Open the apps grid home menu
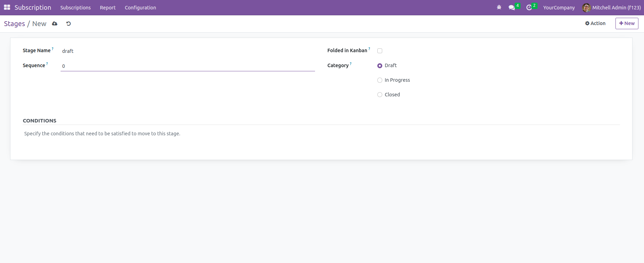The image size is (644, 263). tap(7, 7)
